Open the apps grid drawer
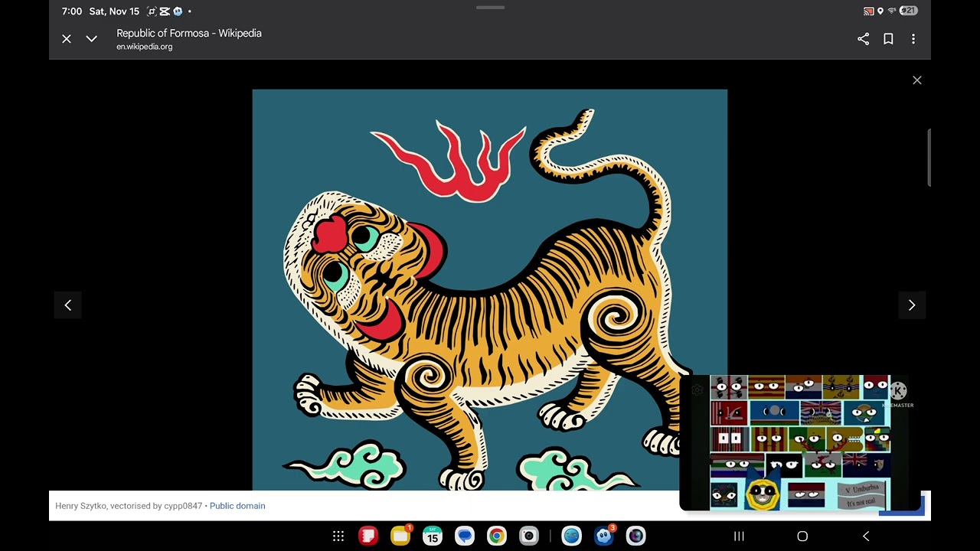The width and height of the screenshot is (980, 551). 338,536
